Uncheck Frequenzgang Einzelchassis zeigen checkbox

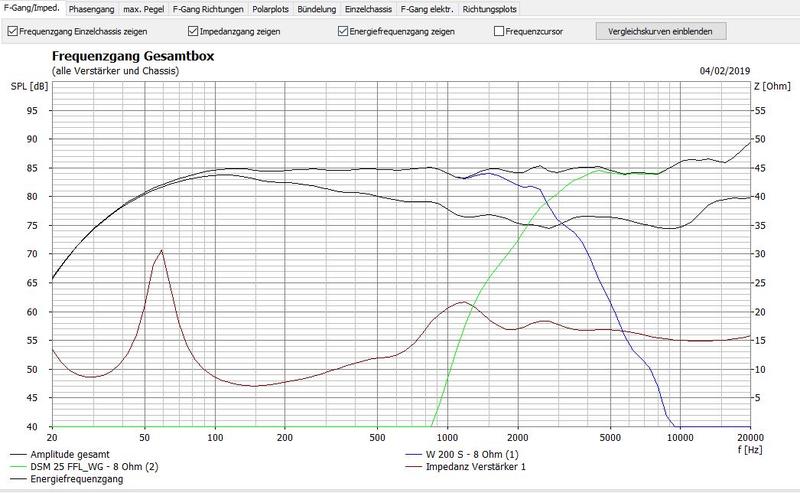click(12, 31)
